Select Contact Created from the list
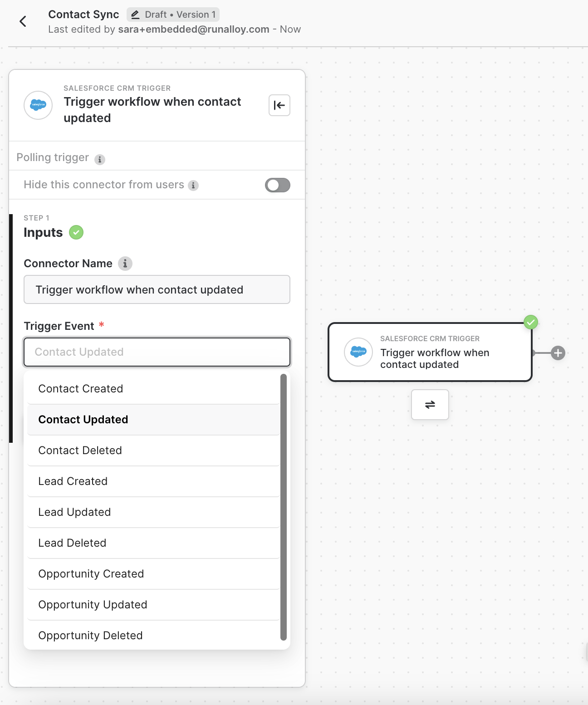The width and height of the screenshot is (588, 705). 81,389
